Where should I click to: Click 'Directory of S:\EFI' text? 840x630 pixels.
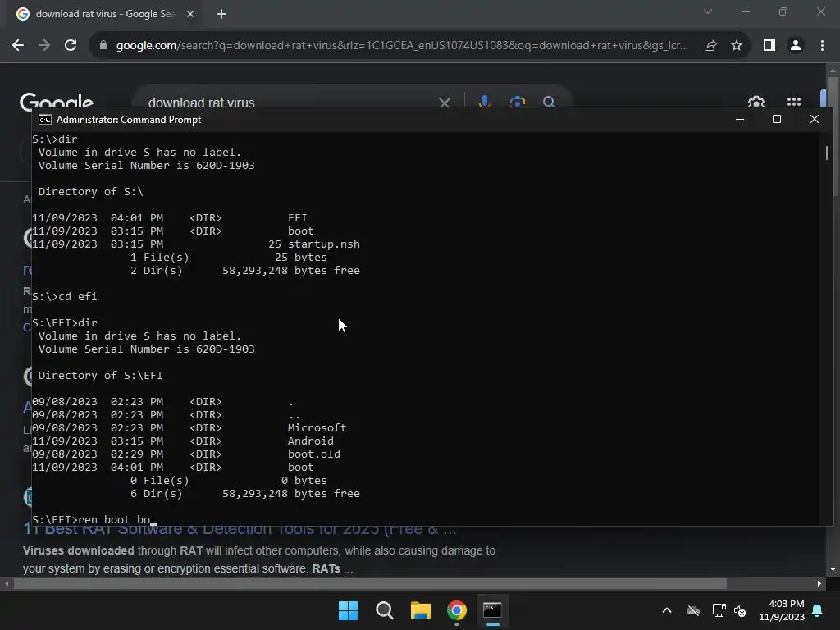pos(100,376)
